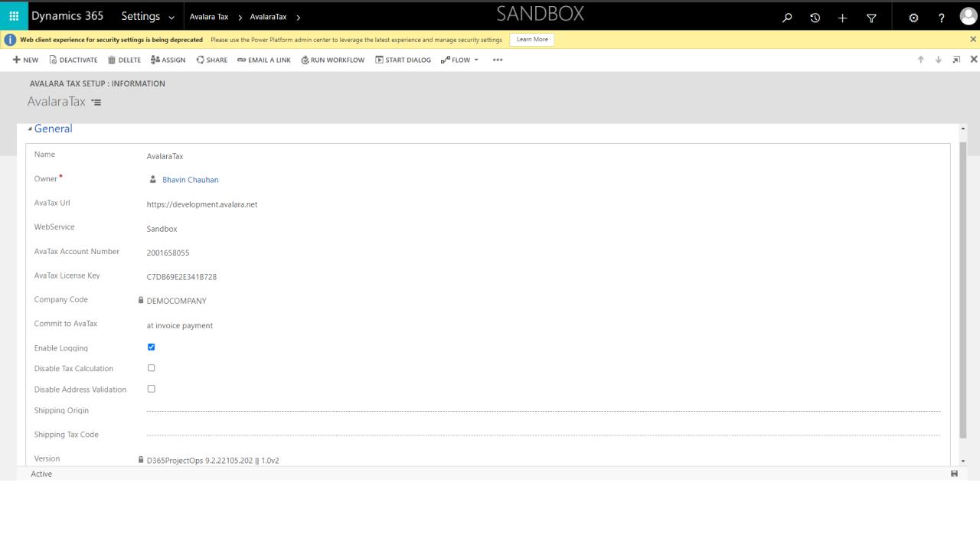This screenshot has width=980, height=551.
Task: Go to previous record up arrow
Action: tap(921, 60)
